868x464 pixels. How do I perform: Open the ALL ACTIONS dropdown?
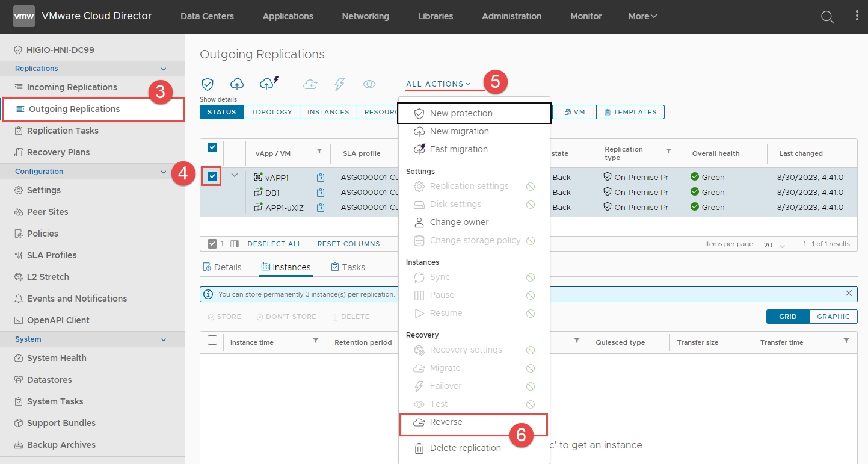(438, 84)
